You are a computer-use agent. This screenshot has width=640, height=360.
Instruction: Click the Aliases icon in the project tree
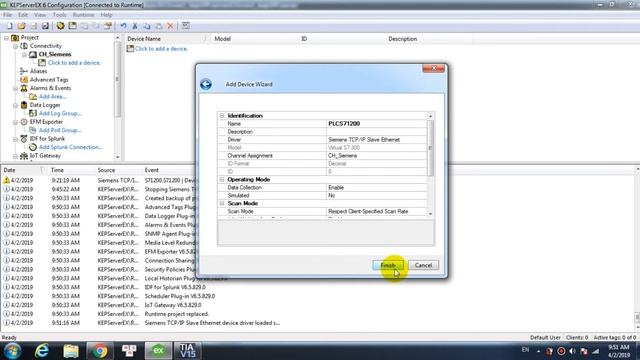(x=24, y=71)
